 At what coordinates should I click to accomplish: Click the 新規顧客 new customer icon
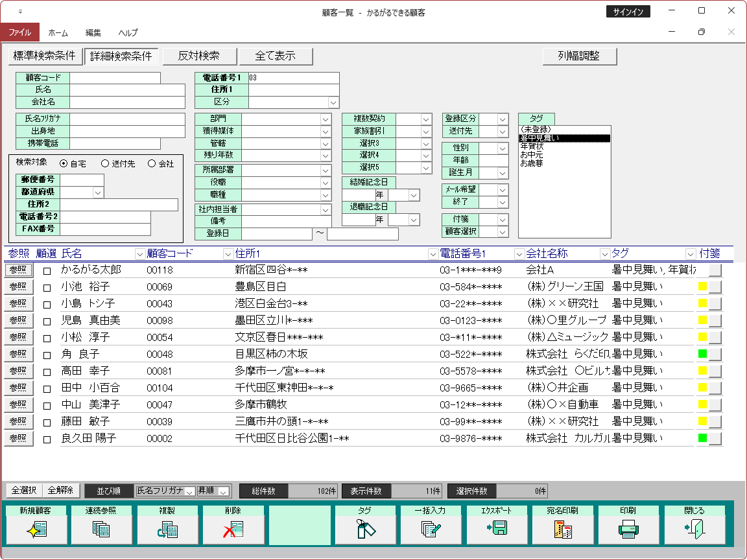point(36,530)
